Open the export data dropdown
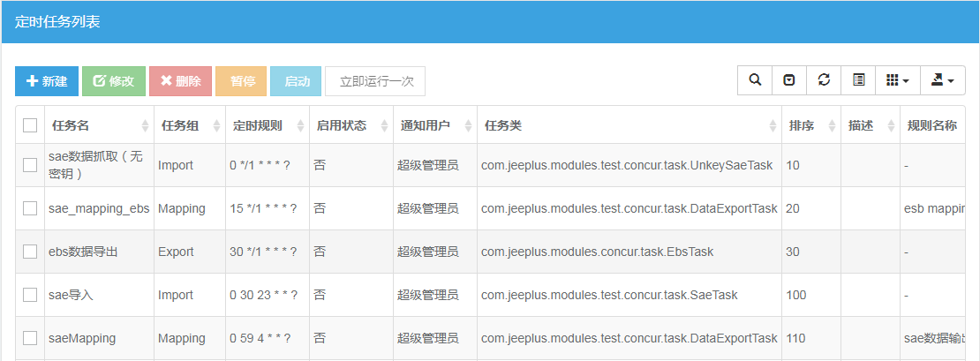Screen dimensions: 980x361 coord(943,80)
